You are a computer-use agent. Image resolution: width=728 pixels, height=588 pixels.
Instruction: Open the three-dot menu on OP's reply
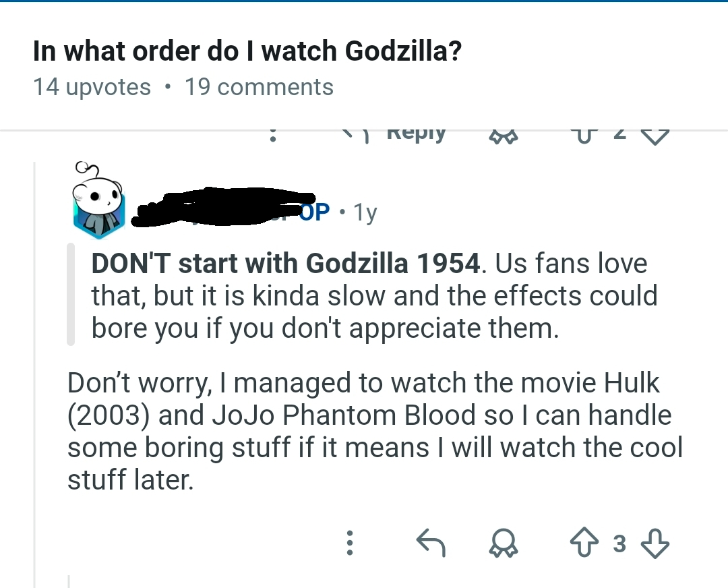[x=349, y=543]
